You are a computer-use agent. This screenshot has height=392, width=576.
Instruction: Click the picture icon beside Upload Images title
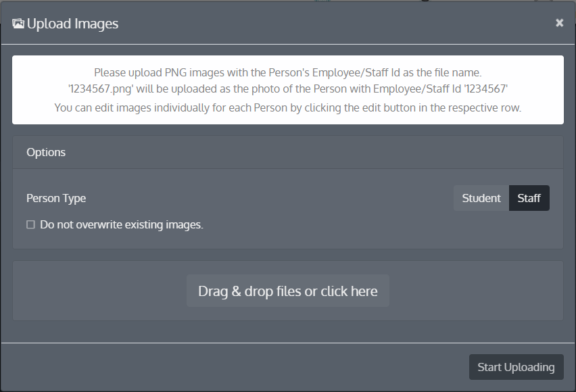tap(18, 24)
